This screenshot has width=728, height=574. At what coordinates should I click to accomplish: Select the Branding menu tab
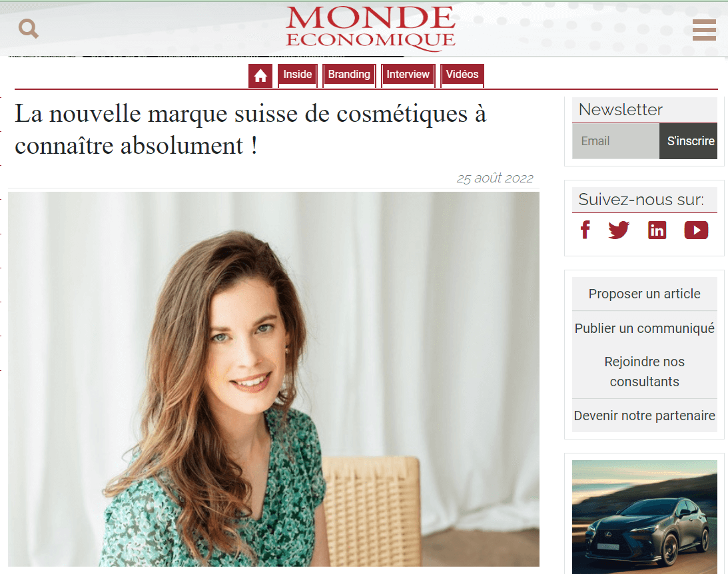click(x=349, y=75)
